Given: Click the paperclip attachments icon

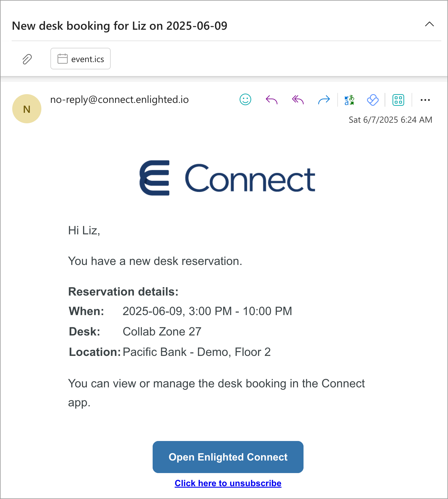Looking at the screenshot, I should coord(27,59).
